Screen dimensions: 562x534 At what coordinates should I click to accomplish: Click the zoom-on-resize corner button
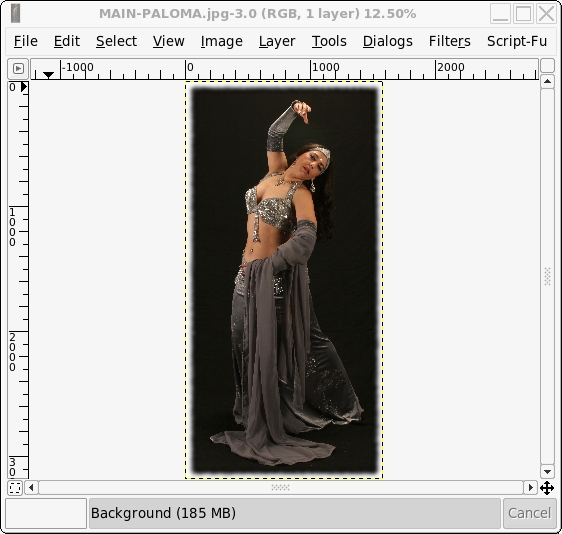click(x=547, y=66)
